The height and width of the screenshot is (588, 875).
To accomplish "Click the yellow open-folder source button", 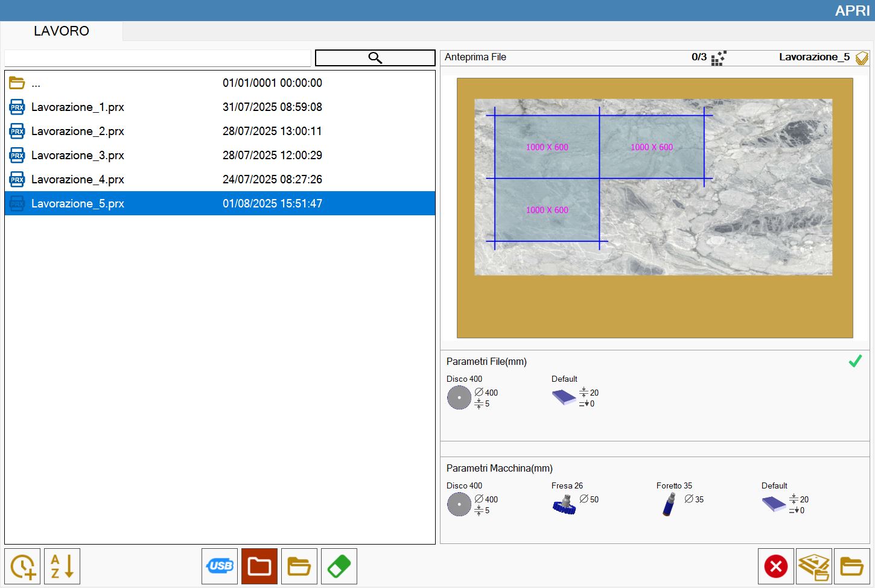I will click(x=299, y=566).
